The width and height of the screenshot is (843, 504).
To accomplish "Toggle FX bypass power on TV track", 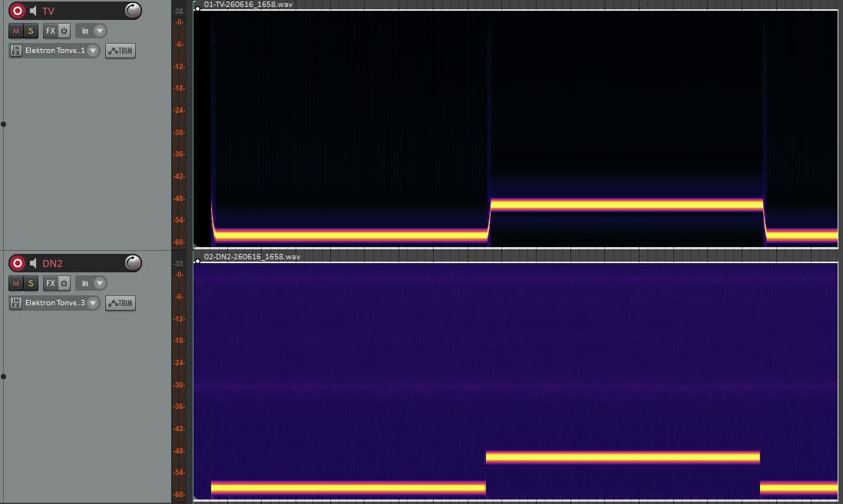I will click(64, 31).
